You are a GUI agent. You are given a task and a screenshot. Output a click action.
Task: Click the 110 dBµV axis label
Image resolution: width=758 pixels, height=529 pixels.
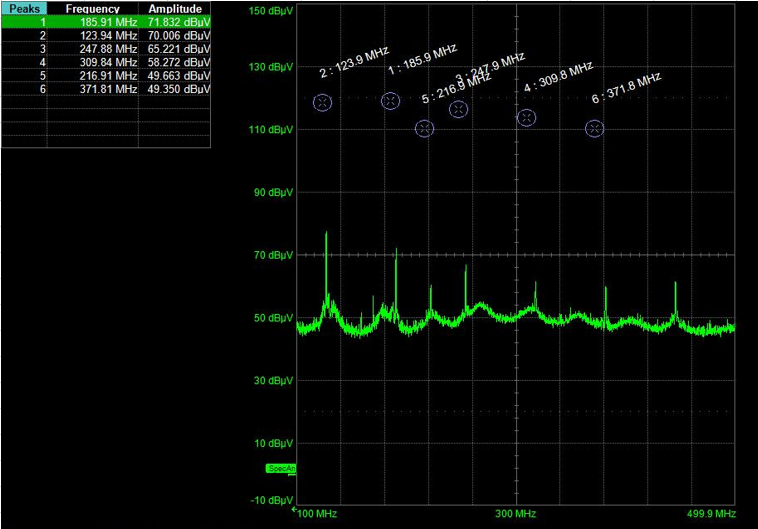pyautogui.click(x=271, y=130)
